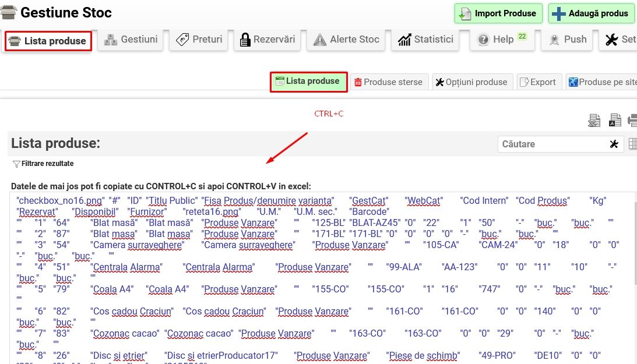Open the Lista produse main tab
The width and height of the screenshot is (637, 364).
pyautogui.click(x=48, y=41)
